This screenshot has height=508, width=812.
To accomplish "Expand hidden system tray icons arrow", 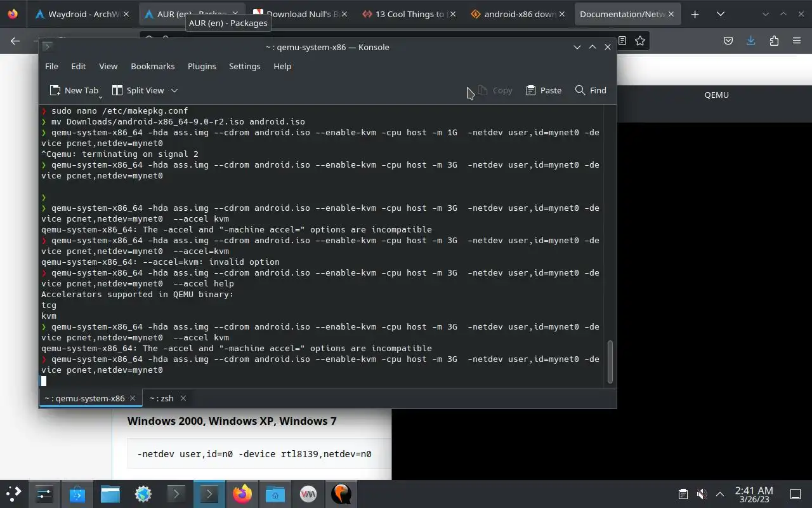I will [720, 494].
